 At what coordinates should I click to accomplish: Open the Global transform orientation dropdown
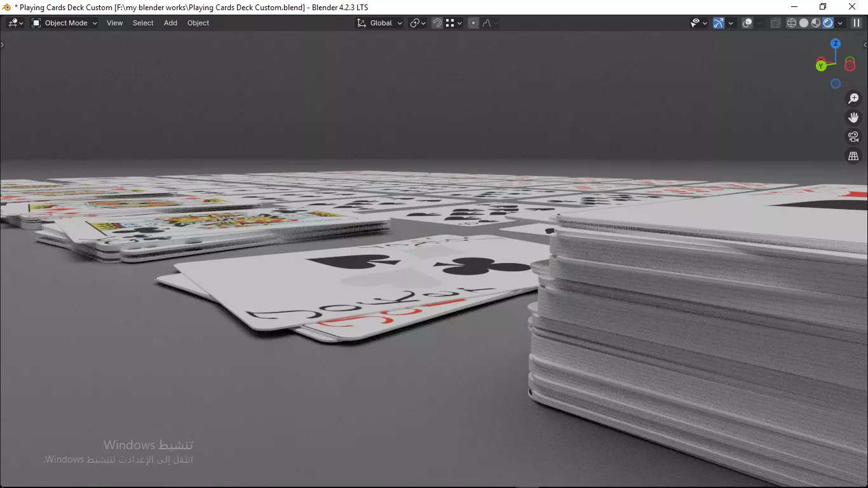[379, 23]
